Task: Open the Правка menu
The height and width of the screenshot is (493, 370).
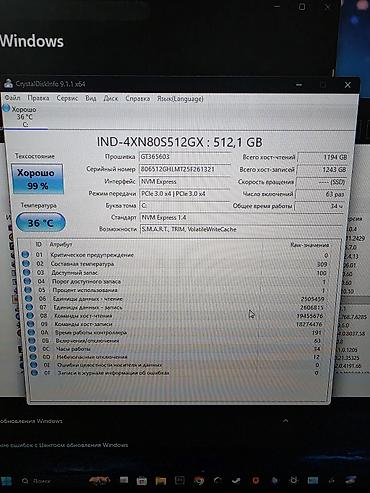Action: (x=38, y=98)
